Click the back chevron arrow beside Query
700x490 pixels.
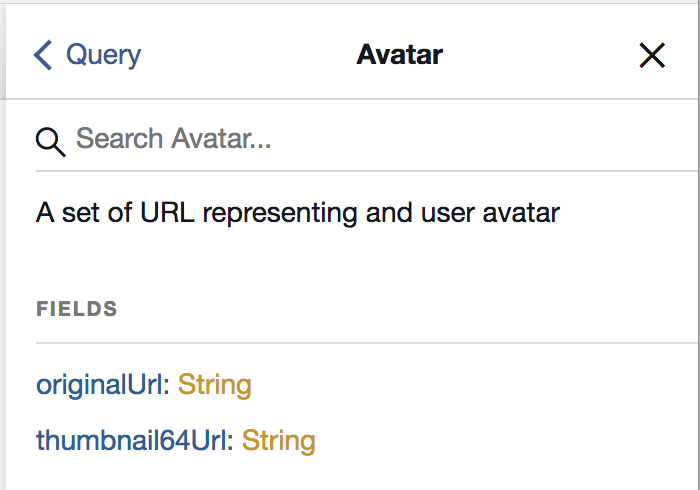click(x=43, y=55)
